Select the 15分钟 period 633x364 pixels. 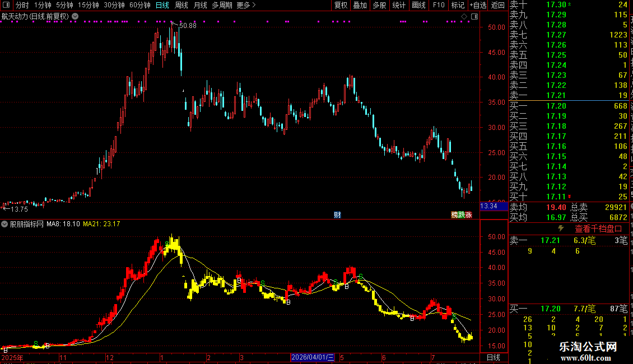(89, 5)
